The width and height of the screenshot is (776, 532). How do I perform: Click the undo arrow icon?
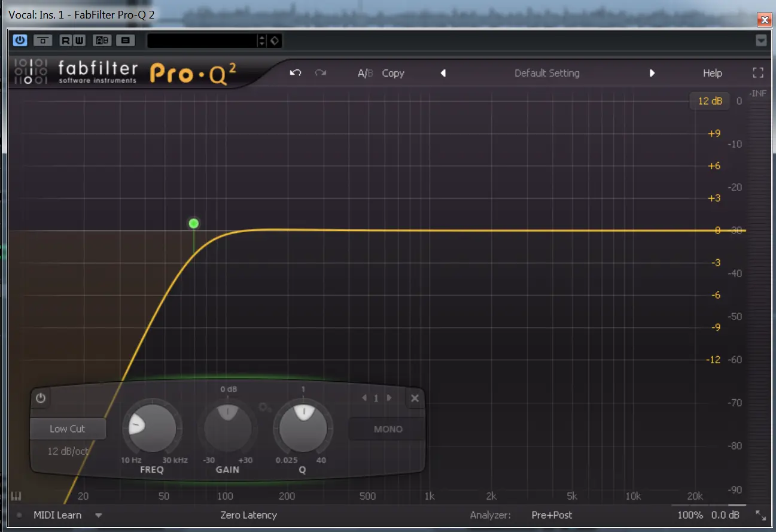(x=295, y=73)
